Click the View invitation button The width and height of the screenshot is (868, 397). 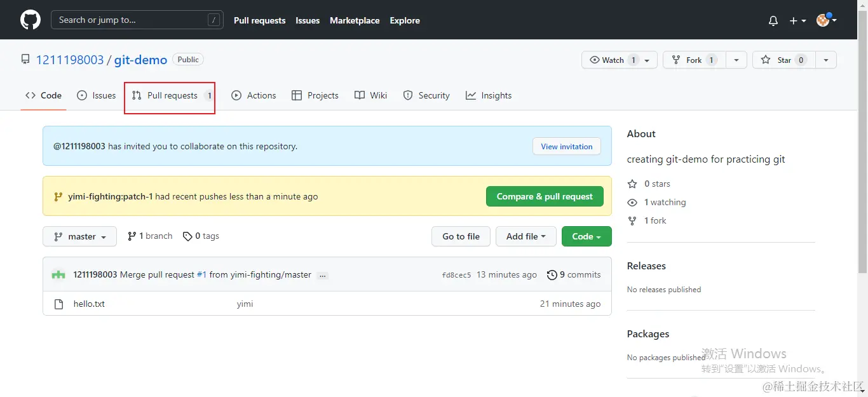tap(567, 146)
